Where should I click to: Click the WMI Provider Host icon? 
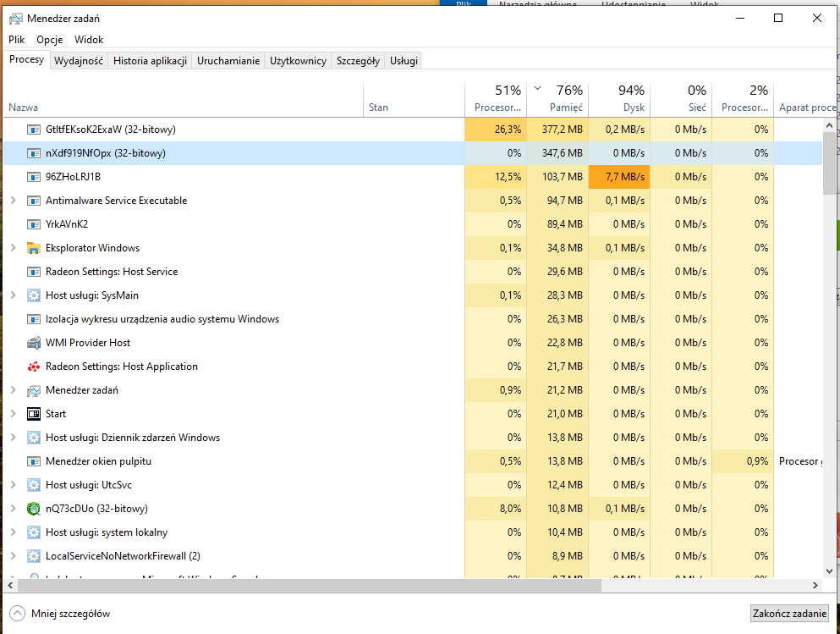click(x=34, y=343)
